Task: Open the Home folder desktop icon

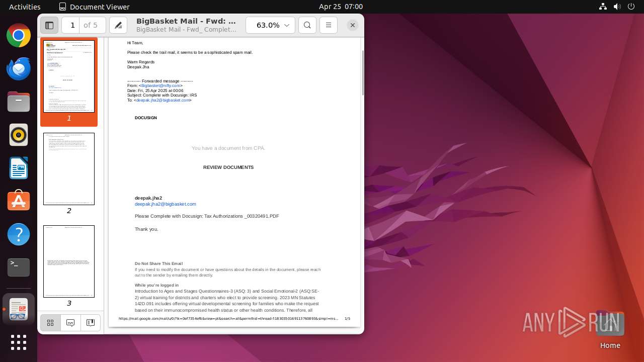Action: (610, 331)
